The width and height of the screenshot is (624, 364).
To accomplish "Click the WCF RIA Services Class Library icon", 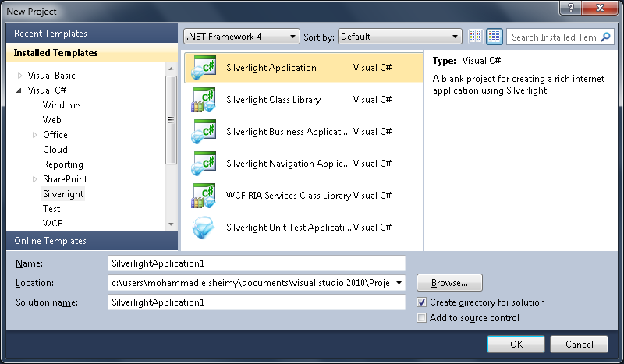I will click(204, 196).
